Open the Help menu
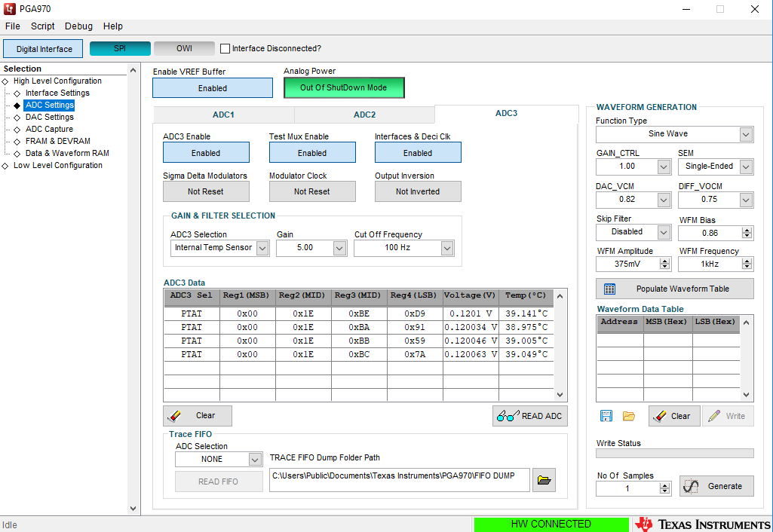This screenshot has width=773, height=532. (x=113, y=26)
